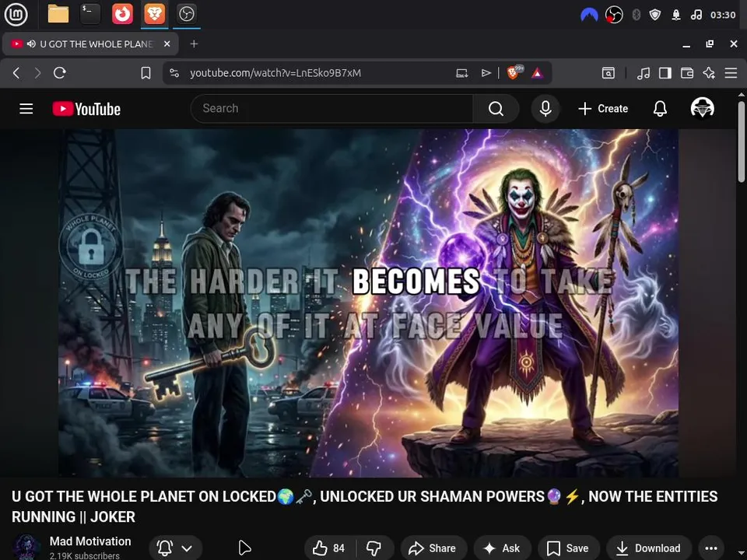Open OBS Studio taskbar icon
747x560 pixels.
(x=187, y=14)
